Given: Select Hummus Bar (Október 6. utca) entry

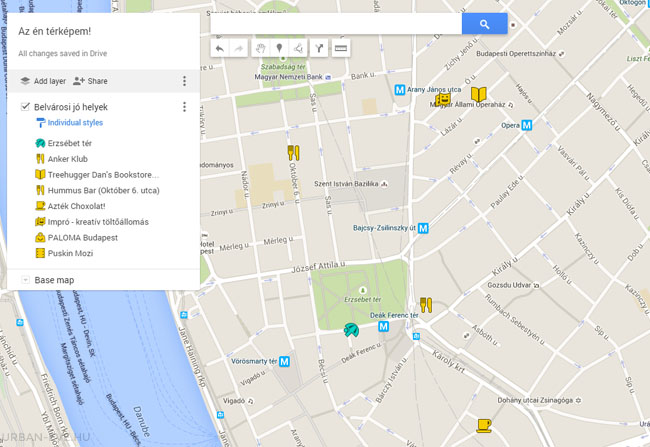Looking at the screenshot, I should (104, 191).
